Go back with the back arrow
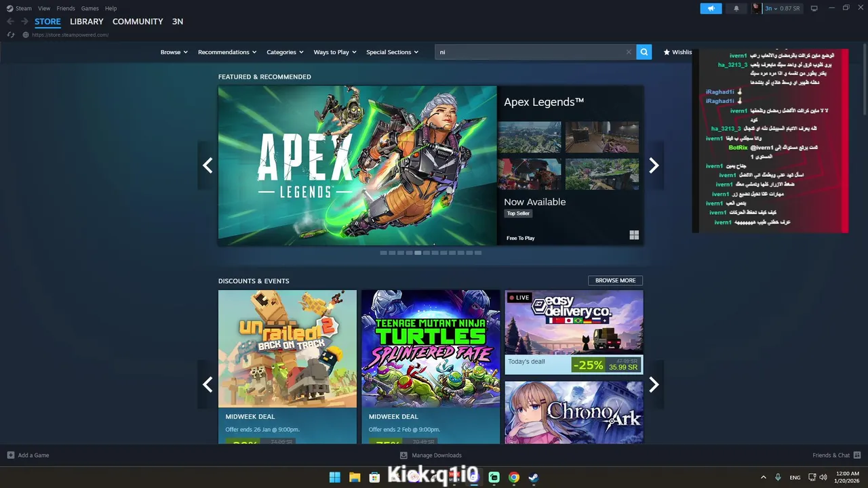 click(x=10, y=22)
